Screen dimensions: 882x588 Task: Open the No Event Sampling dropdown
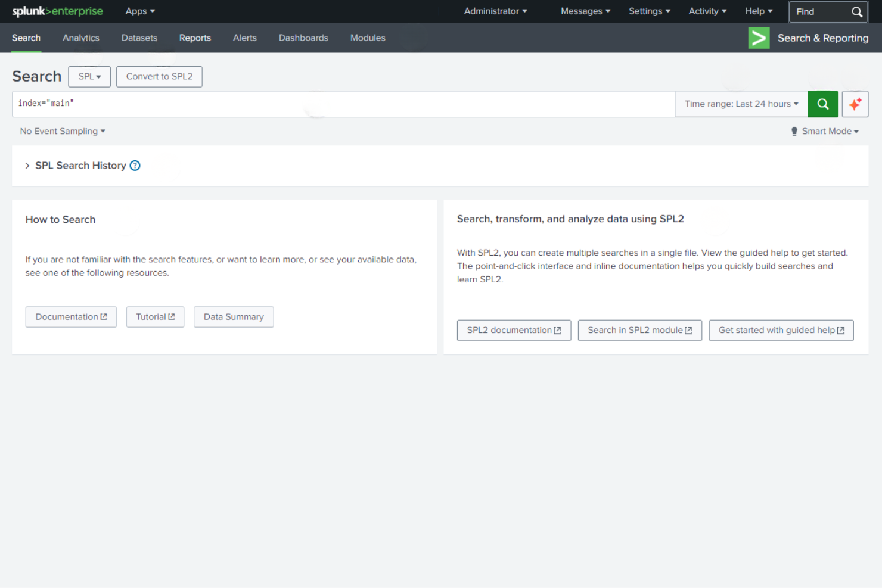[62, 131]
